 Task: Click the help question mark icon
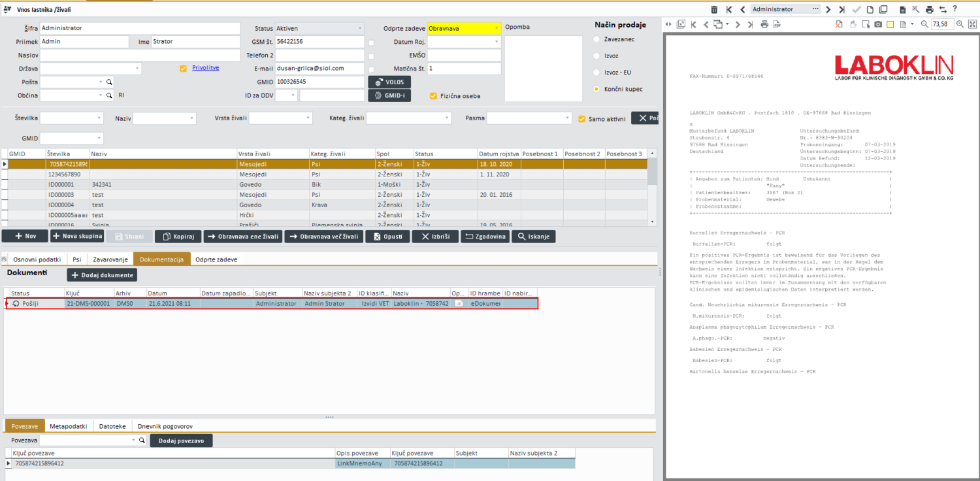pos(955,8)
